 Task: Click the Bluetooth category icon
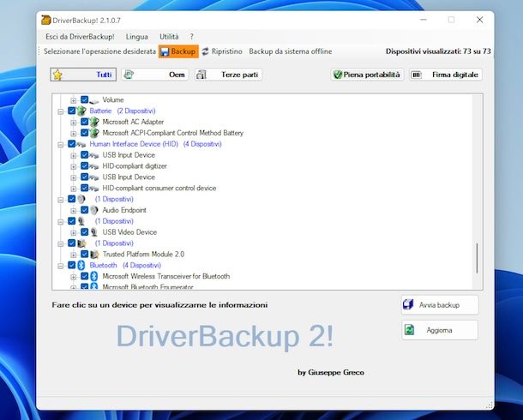click(82, 266)
